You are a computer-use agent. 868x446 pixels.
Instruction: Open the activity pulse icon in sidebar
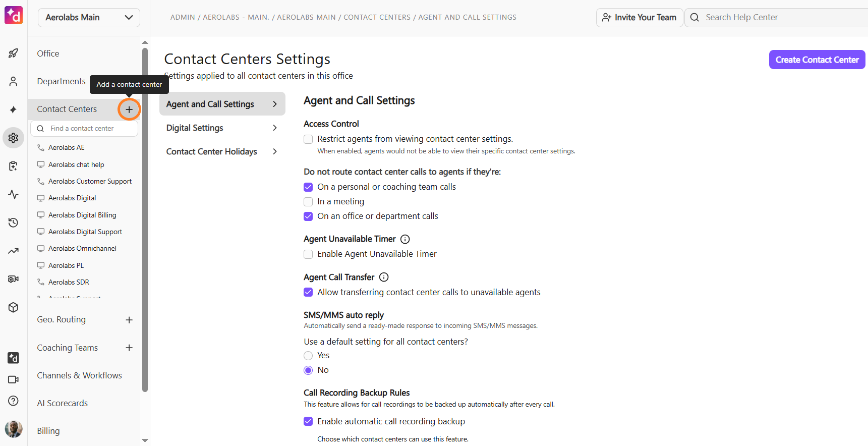[14, 194]
